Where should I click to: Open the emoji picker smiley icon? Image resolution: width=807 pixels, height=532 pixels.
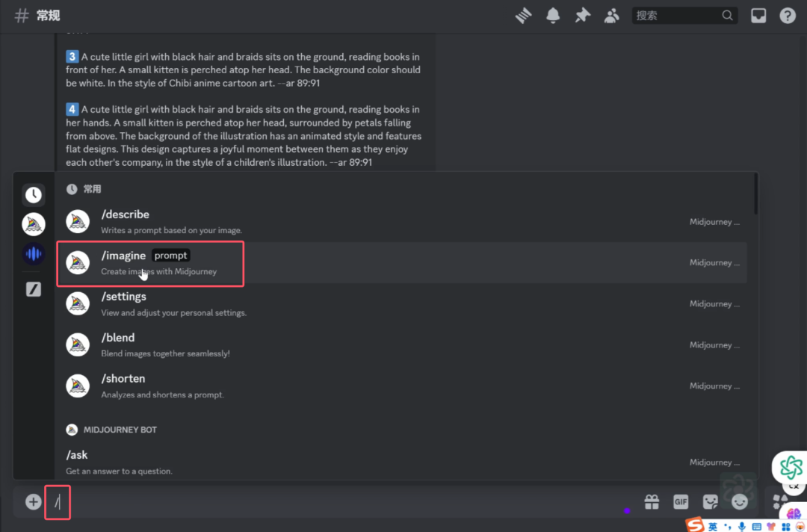click(740, 502)
